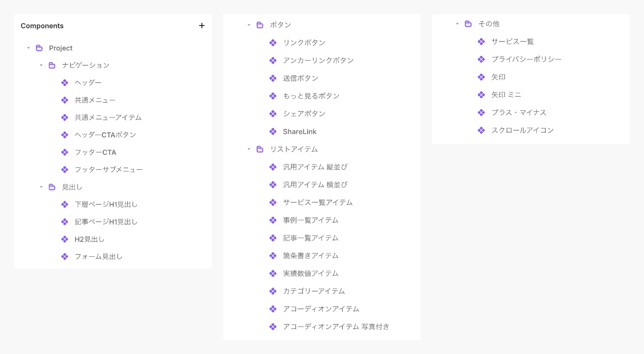Select the プライバシーポリシー component
This screenshot has height=354, width=644.
coord(526,59)
